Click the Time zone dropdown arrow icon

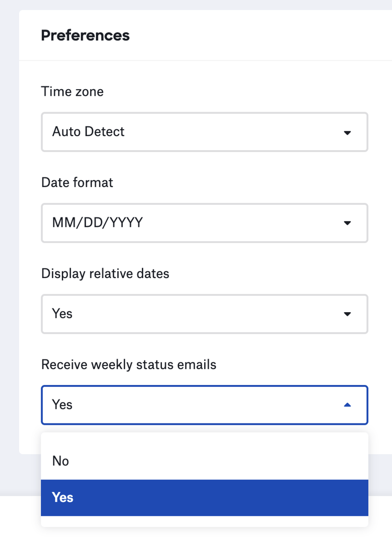[x=348, y=132]
